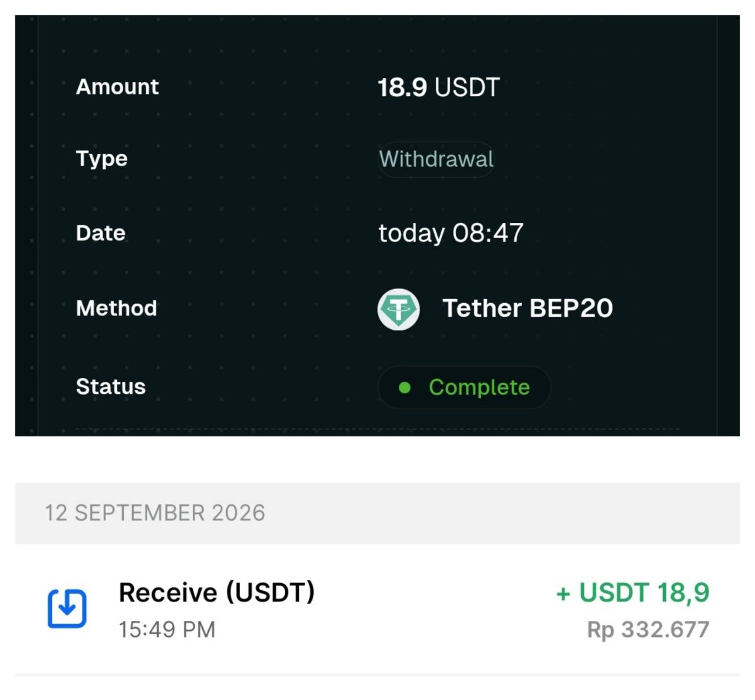Open the Receive (USDT) transaction entry

pyautogui.click(x=377, y=610)
